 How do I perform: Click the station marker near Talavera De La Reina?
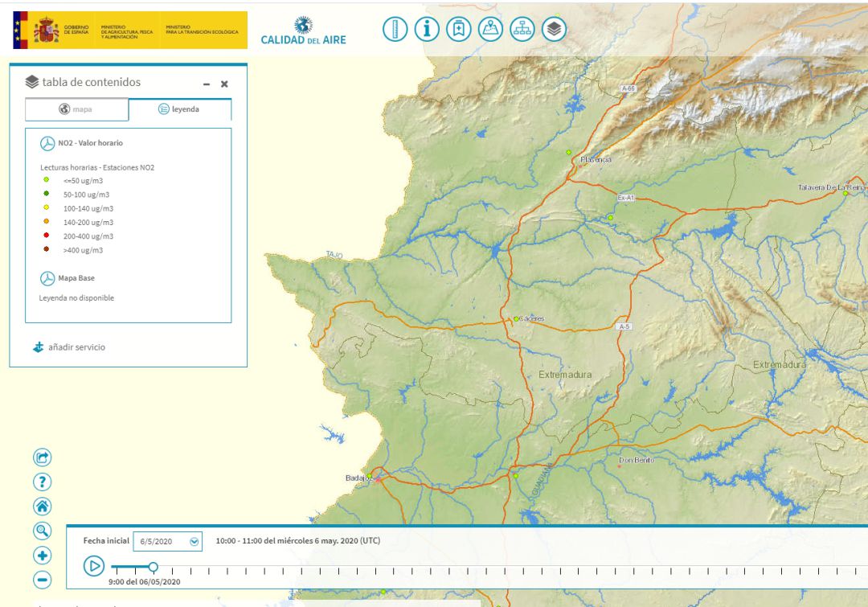[x=845, y=193]
